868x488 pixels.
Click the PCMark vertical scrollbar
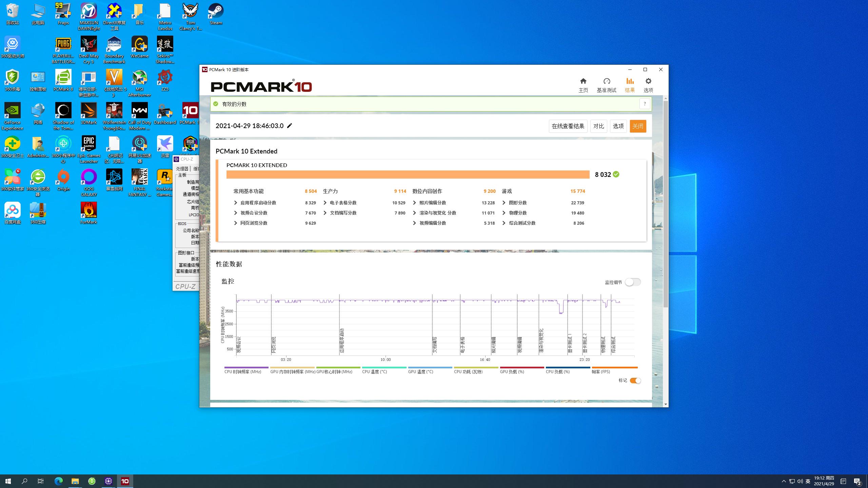click(x=666, y=203)
